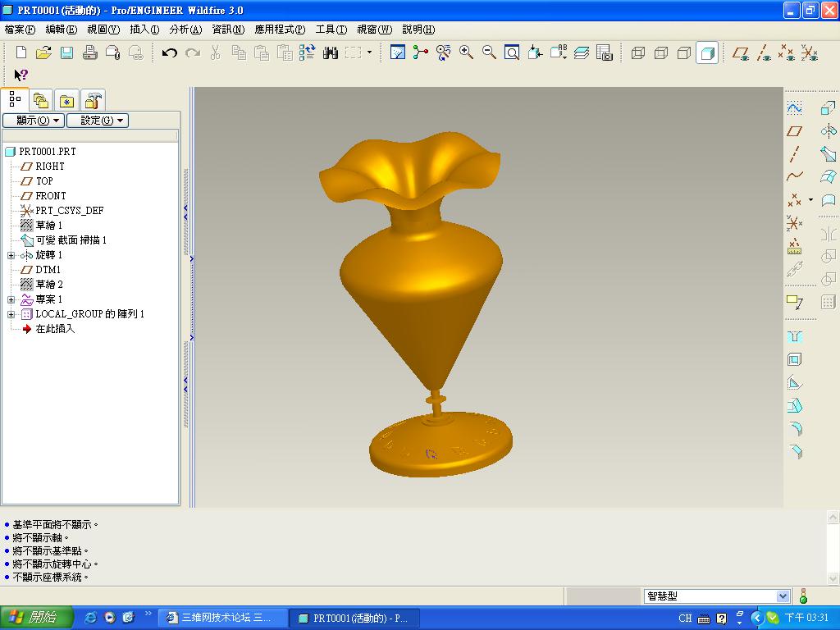Screen dimensions: 840x630
Task: Switch the display style to No Hidden
Action: 684,52
